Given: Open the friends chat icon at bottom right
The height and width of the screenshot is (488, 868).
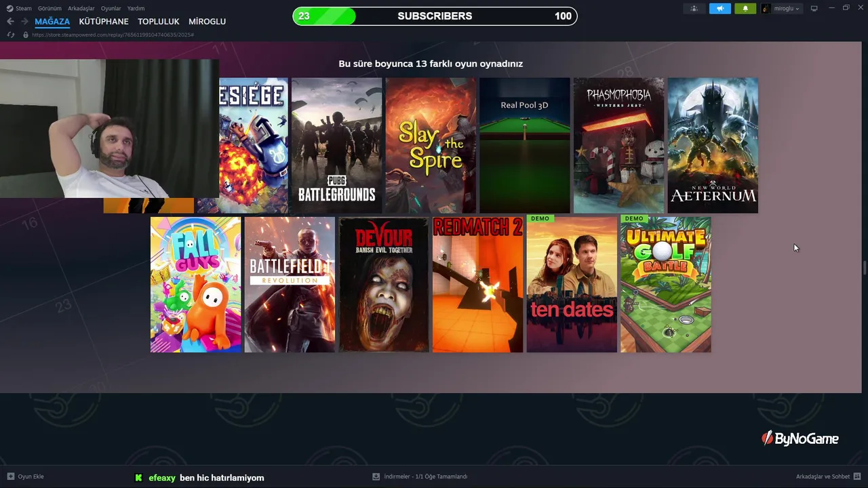Looking at the screenshot, I should (x=857, y=476).
